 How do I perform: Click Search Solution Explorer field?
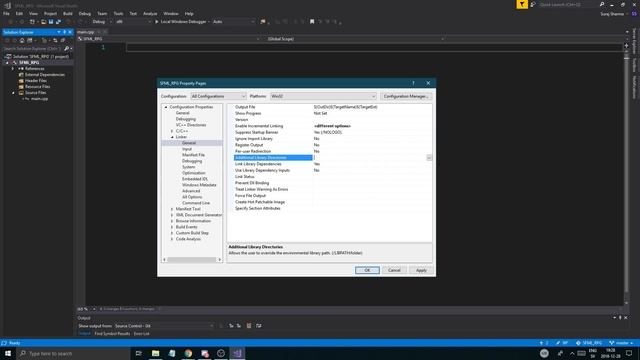click(x=32, y=49)
